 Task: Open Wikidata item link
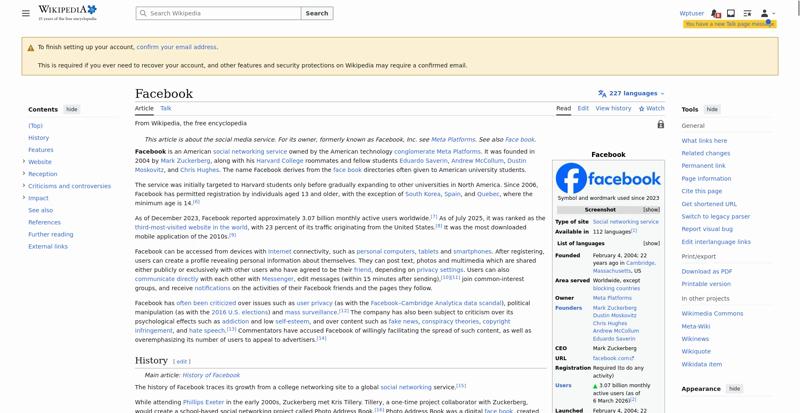[x=702, y=365]
